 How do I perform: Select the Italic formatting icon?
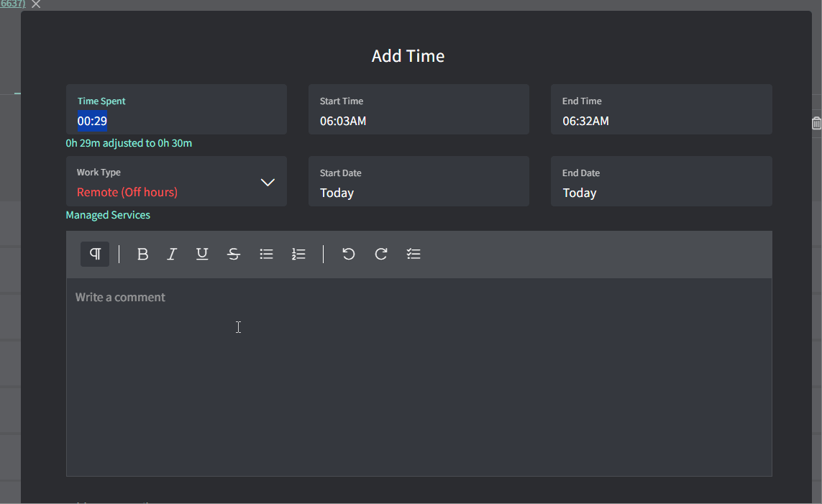(x=172, y=254)
